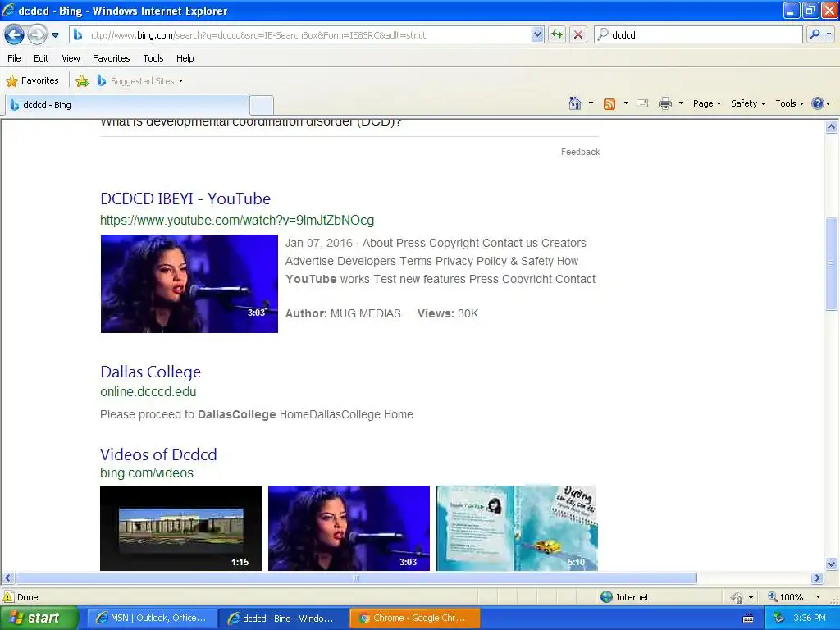Open Videos of Dcdcd heading

(x=158, y=454)
